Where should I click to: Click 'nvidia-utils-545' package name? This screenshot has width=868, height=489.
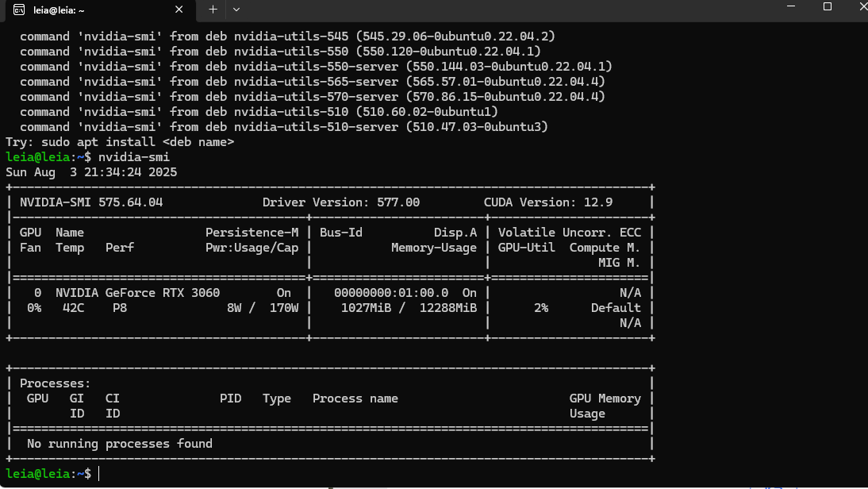(x=291, y=36)
